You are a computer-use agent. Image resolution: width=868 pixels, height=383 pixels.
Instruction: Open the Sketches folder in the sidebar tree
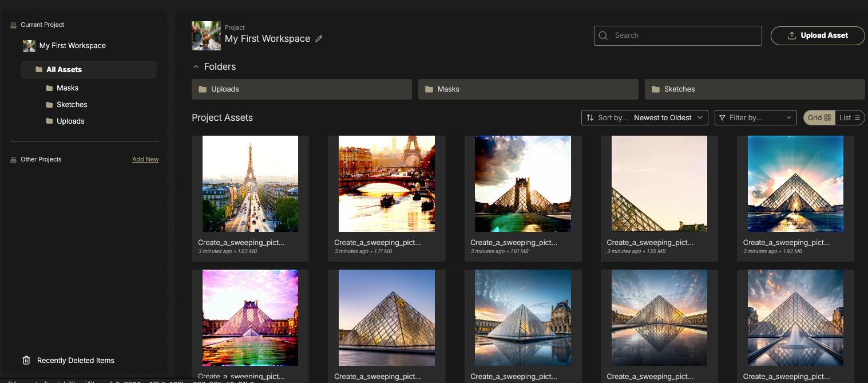[x=72, y=105]
